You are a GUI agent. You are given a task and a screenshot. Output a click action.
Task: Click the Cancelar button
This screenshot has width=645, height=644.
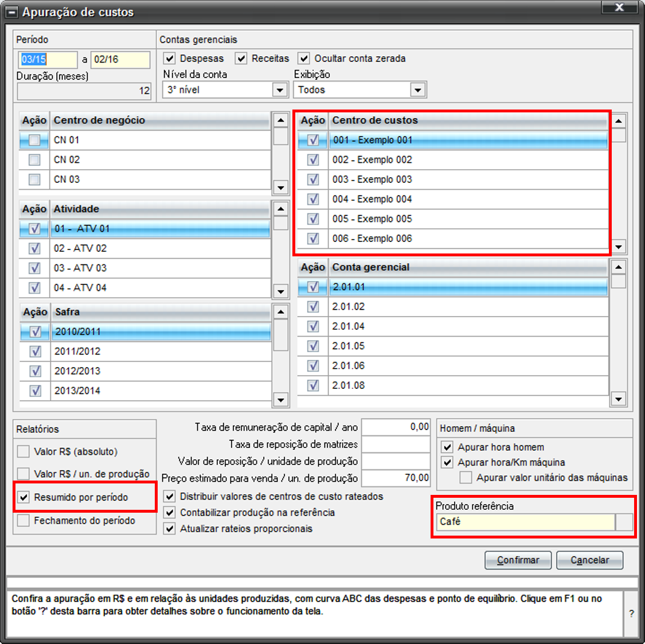589,560
